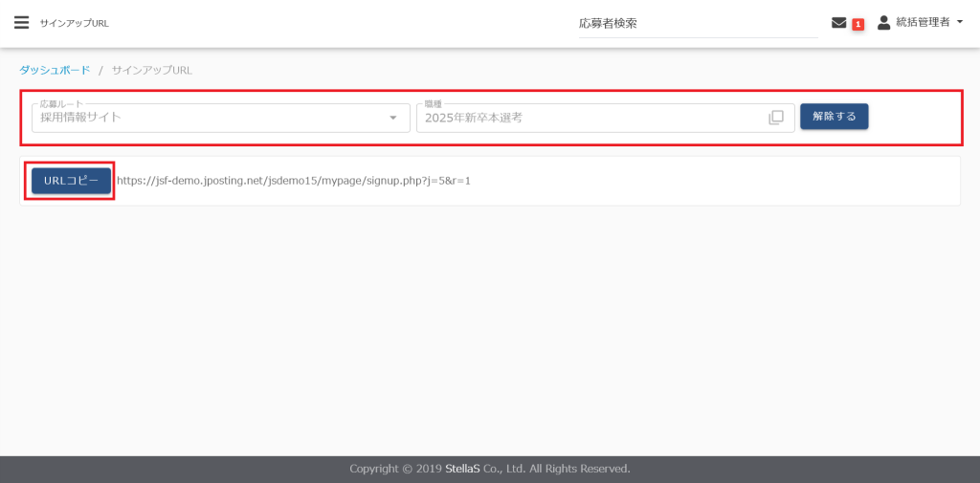The height and width of the screenshot is (483, 980).
Task: Expand the 応募ルート dropdown arrow
Action: 392,118
